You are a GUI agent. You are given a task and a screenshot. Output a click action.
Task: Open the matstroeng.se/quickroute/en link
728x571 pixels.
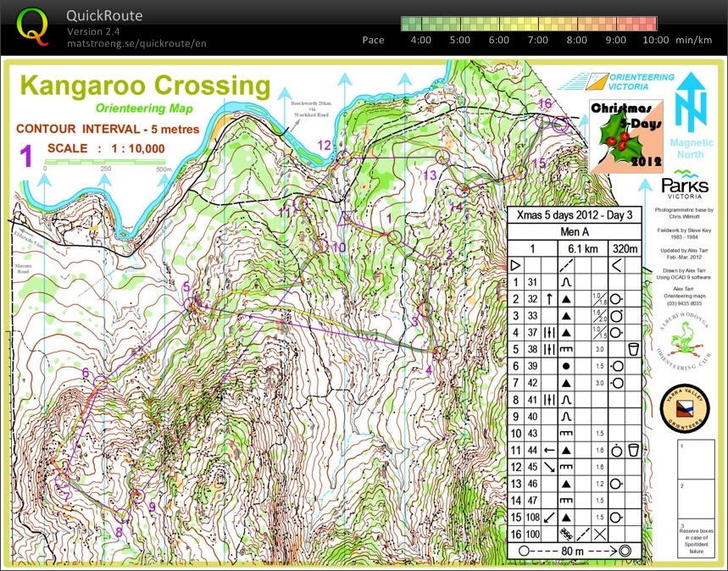136,43
